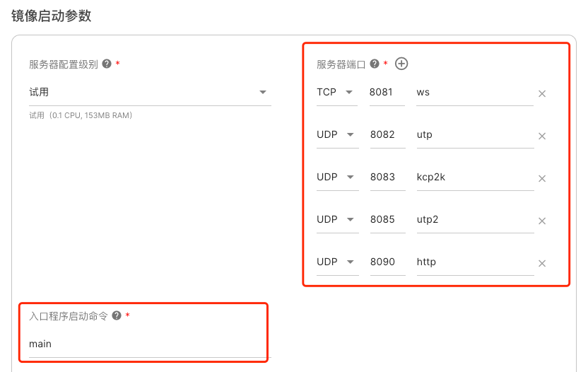
Task: Click the port name field showing http
Action: pos(474,262)
